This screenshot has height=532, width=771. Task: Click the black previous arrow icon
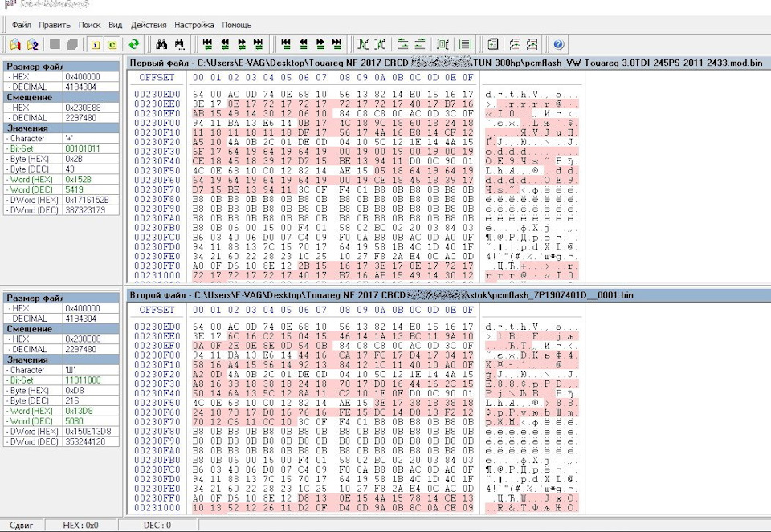304,44
